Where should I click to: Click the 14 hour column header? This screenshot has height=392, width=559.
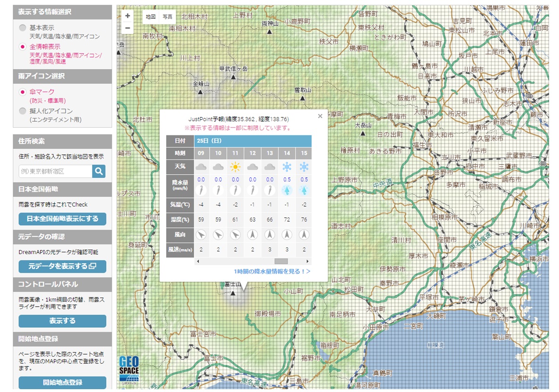[x=287, y=153]
